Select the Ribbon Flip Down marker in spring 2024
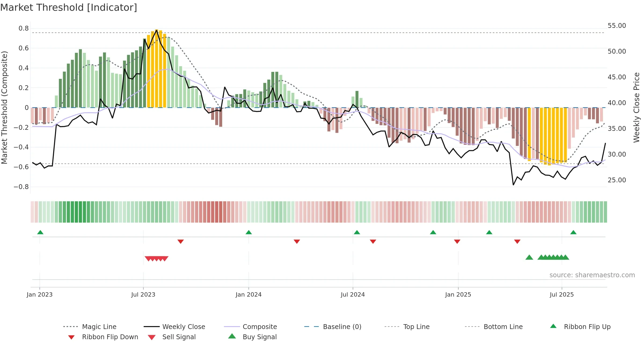This screenshot has width=644, height=362. click(297, 242)
